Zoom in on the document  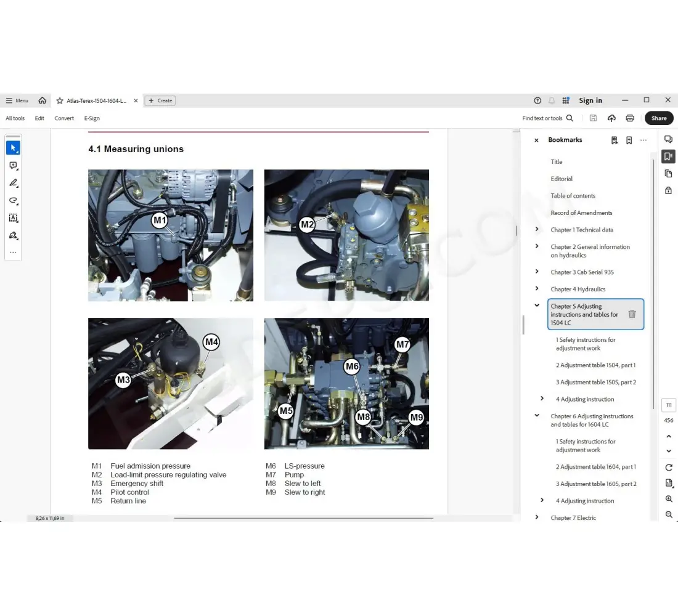[669, 499]
